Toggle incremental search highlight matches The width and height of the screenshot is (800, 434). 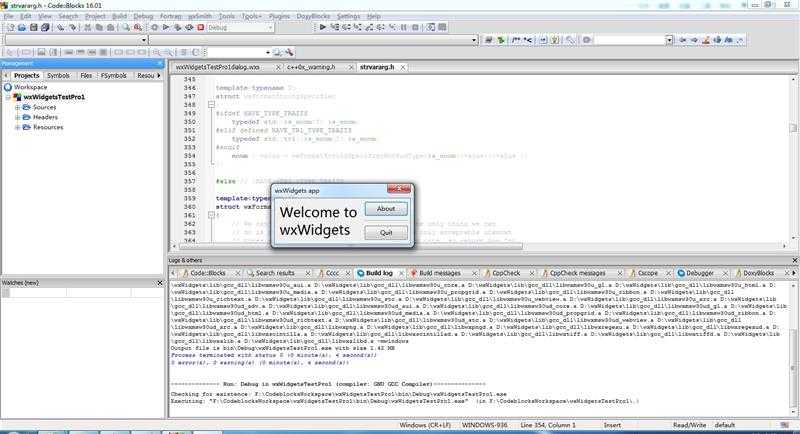point(706,40)
